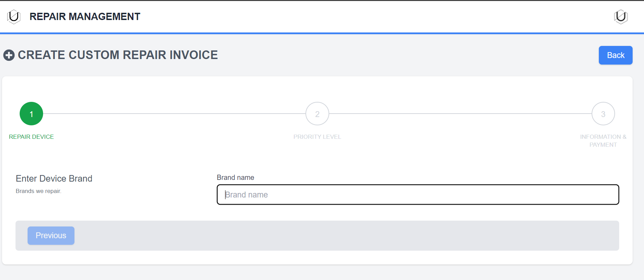Open the Information & Payment step label
The width and height of the screenshot is (644, 280).
pyautogui.click(x=603, y=141)
